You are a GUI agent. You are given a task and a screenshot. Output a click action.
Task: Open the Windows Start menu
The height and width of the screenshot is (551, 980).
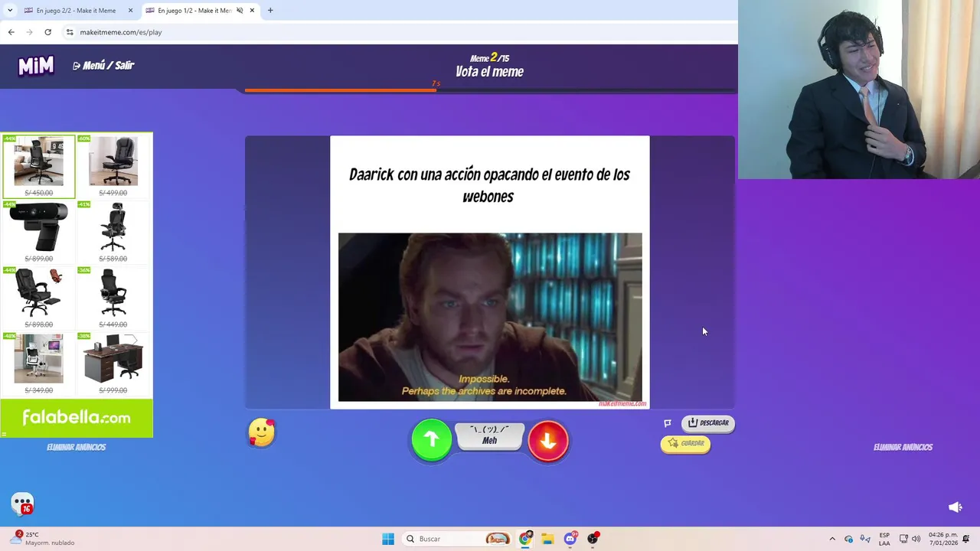pyautogui.click(x=388, y=539)
